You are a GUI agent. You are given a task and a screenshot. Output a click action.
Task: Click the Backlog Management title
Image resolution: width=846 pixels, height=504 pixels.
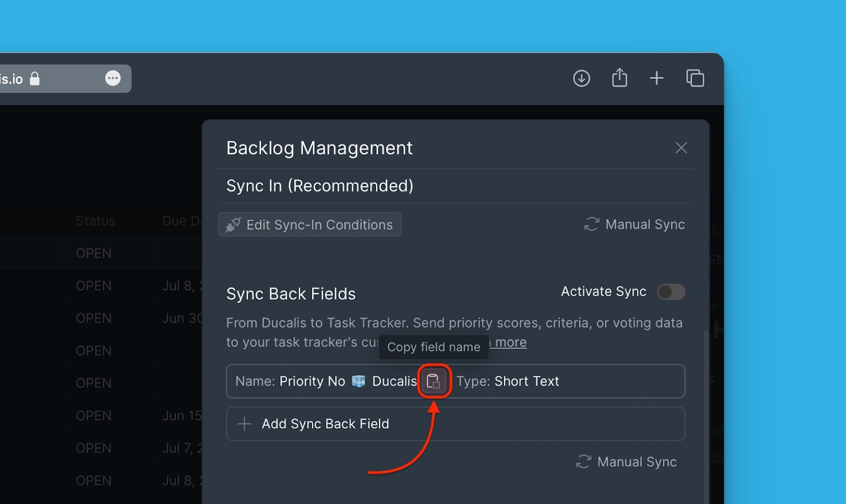[x=319, y=148]
